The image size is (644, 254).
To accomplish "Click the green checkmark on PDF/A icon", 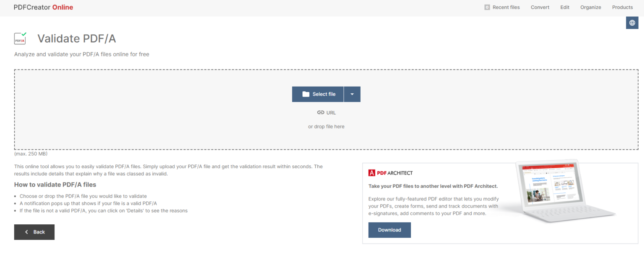I will click(x=24, y=35).
